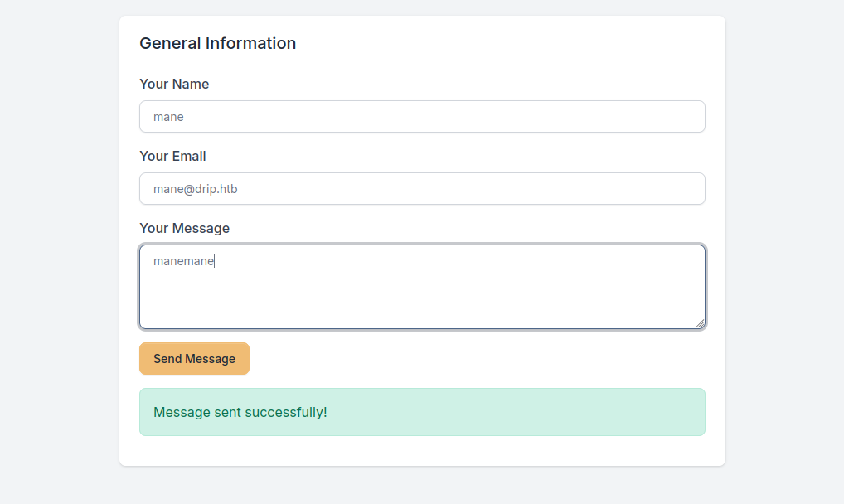Select the 'Your Email' label text
The height and width of the screenshot is (504, 844).
(172, 156)
